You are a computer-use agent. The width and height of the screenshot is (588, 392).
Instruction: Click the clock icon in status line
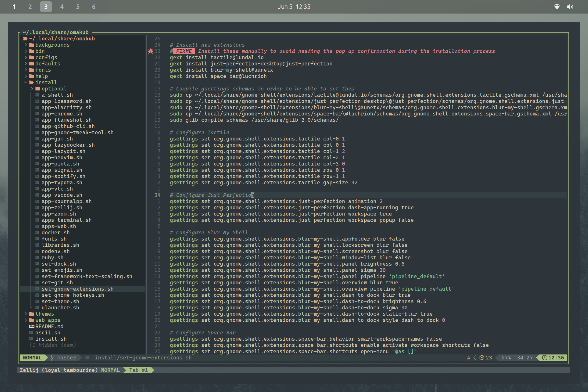[x=544, y=358]
